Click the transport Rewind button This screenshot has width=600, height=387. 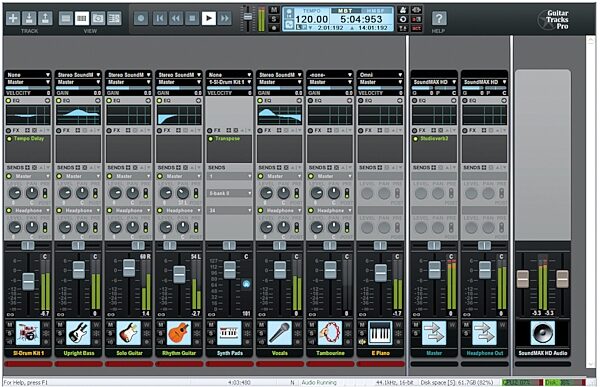point(176,18)
